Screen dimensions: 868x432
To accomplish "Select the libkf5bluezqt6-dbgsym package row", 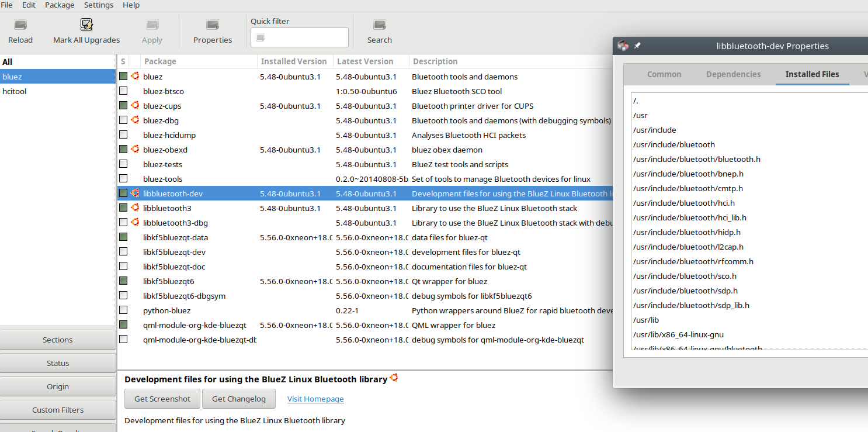I will (x=365, y=296).
